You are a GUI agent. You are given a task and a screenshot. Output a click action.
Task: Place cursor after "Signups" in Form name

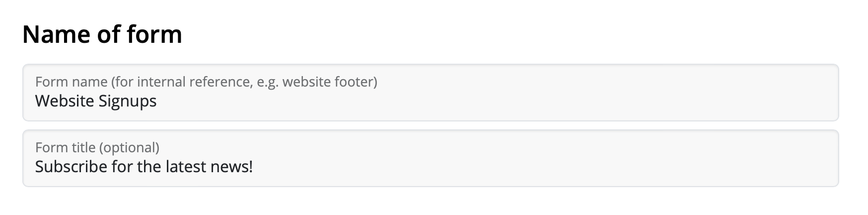click(157, 101)
